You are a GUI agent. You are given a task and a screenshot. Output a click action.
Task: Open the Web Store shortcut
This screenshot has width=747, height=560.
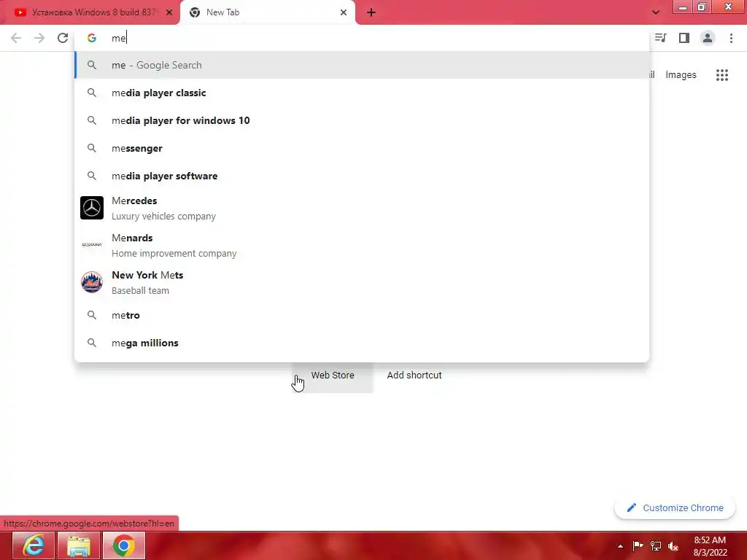[333, 376]
